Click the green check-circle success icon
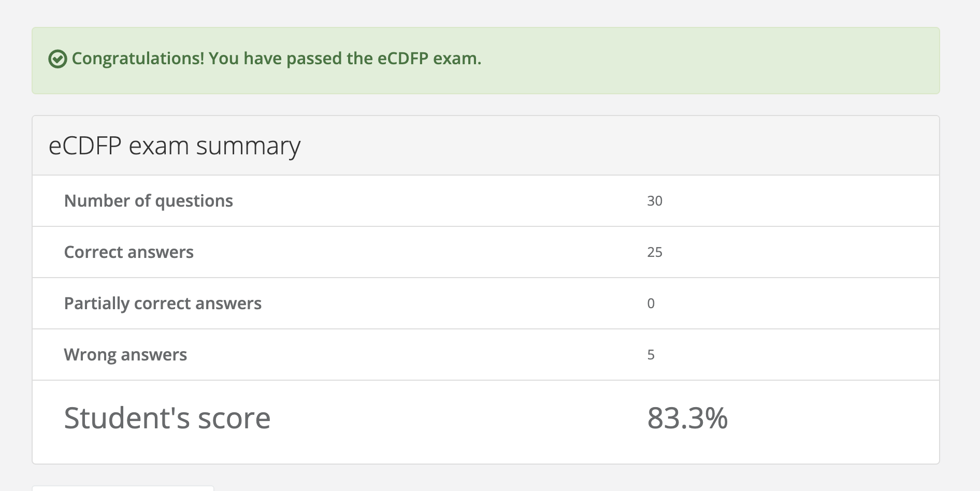Viewport: 980px width, 491px height. pyautogui.click(x=57, y=59)
